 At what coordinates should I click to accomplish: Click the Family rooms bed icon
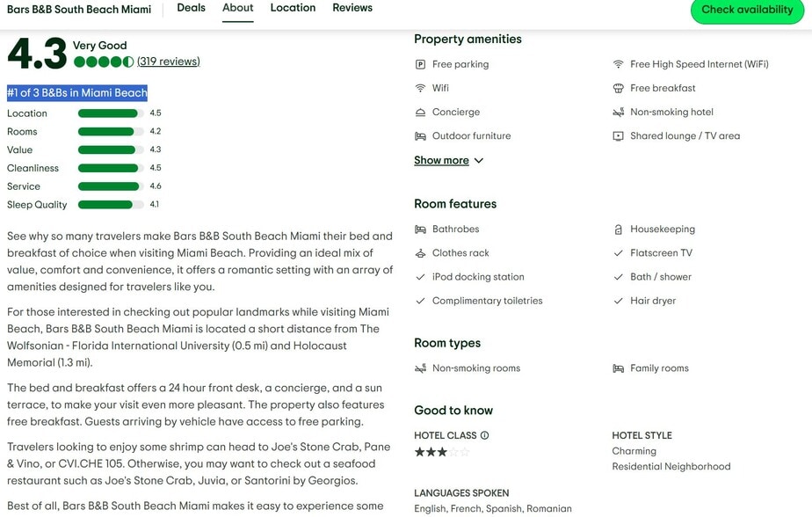(618, 368)
